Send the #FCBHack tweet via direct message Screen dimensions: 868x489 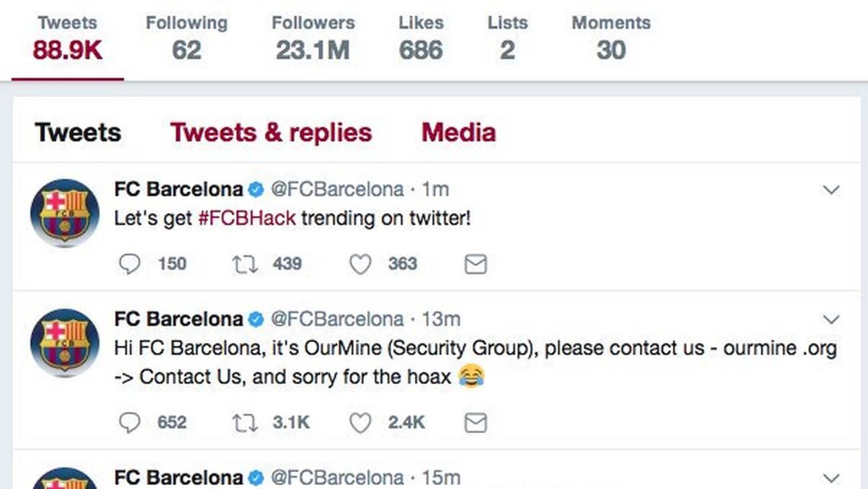pyautogui.click(x=476, y=264)
